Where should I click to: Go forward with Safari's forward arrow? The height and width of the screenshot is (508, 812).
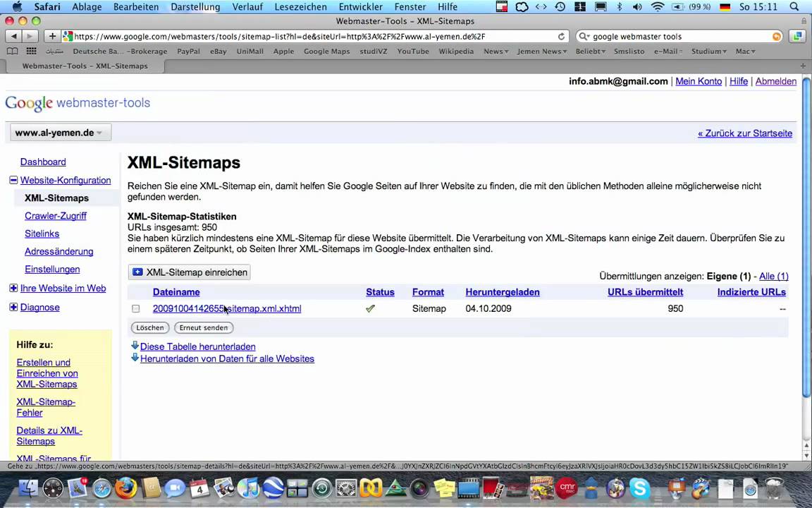tap(30, 36)
